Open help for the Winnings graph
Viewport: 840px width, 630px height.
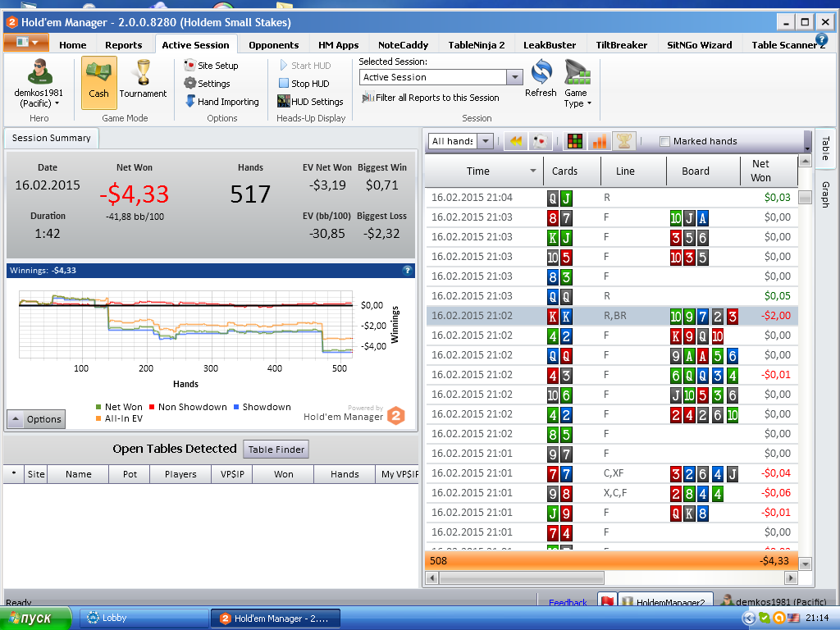[407, 271]
